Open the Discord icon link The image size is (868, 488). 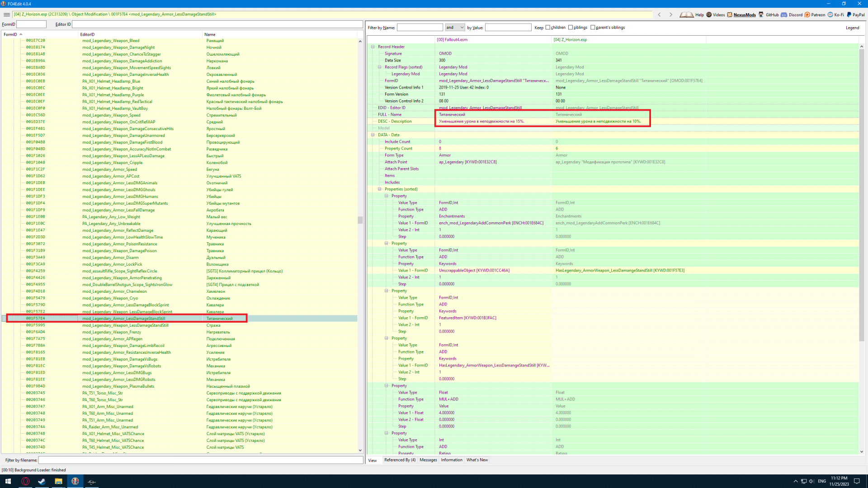click(784, 14)
